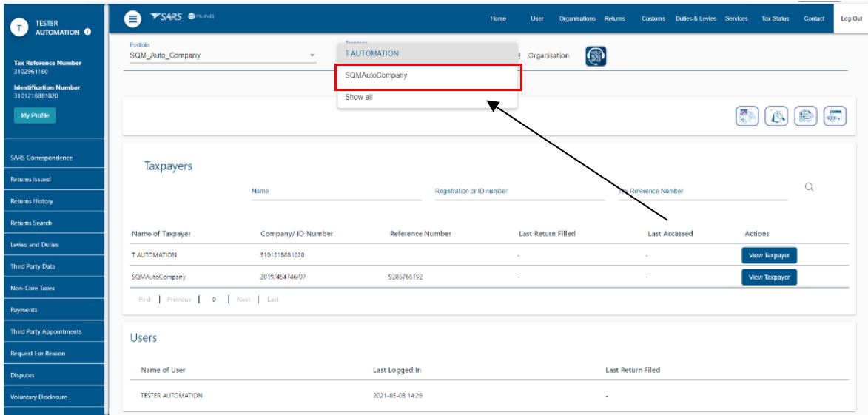The width and height of the screenshot is (868, 415).
Task: Click reference number 9286766192
Action: (406, 277)
